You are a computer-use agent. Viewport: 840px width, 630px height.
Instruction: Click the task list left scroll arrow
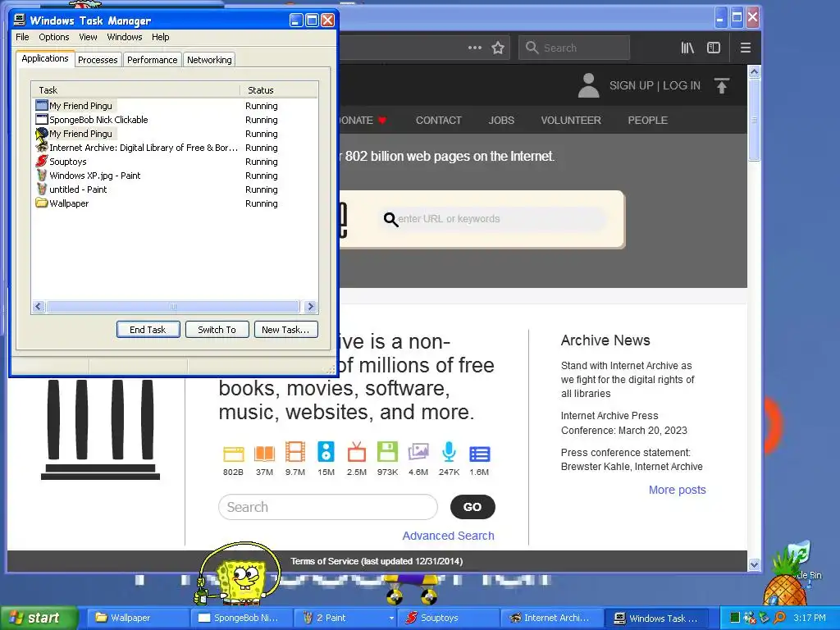point(38,307)
